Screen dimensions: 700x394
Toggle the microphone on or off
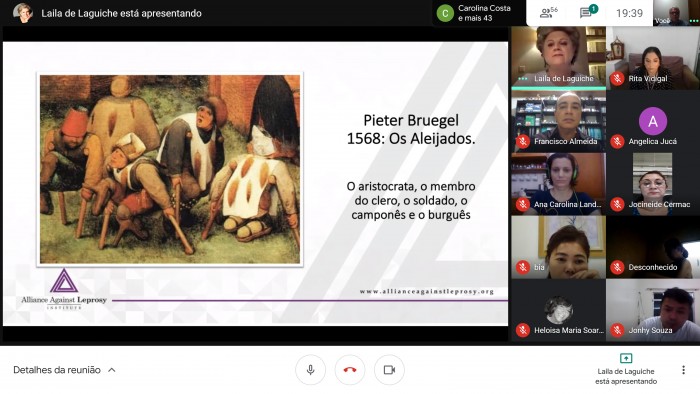310,370
